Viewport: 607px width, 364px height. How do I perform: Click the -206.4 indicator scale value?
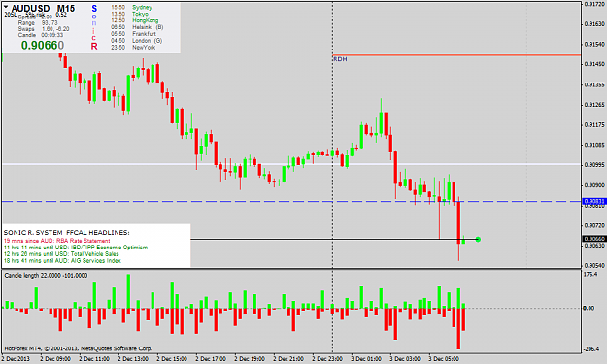point(591,348)
